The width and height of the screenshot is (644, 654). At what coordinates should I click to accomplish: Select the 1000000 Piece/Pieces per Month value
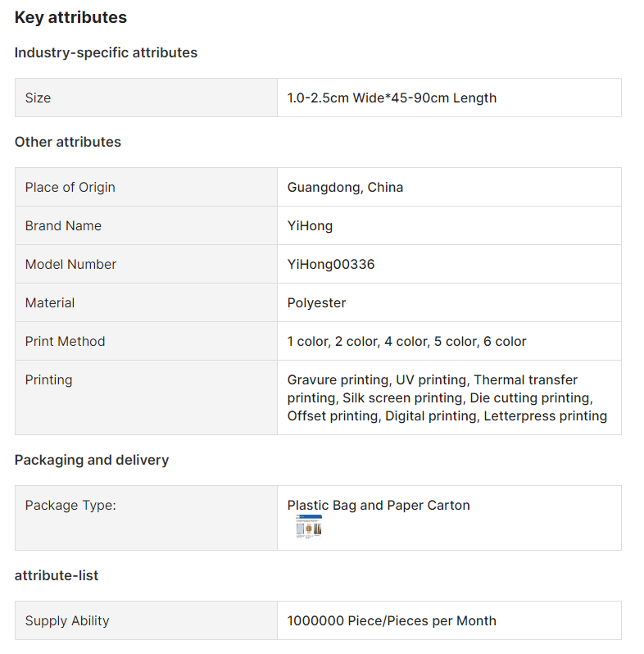click(x=392, y=620)
